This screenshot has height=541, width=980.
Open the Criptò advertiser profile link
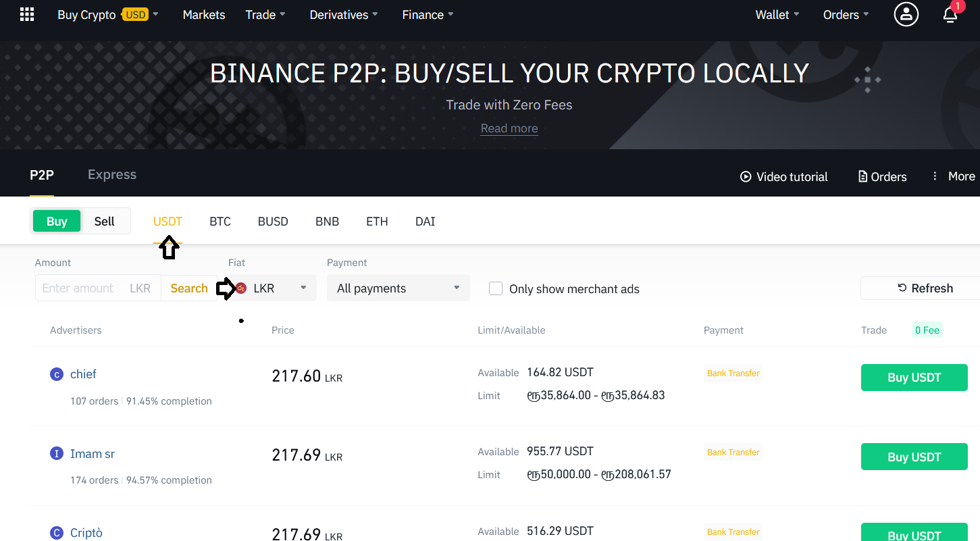86,533
